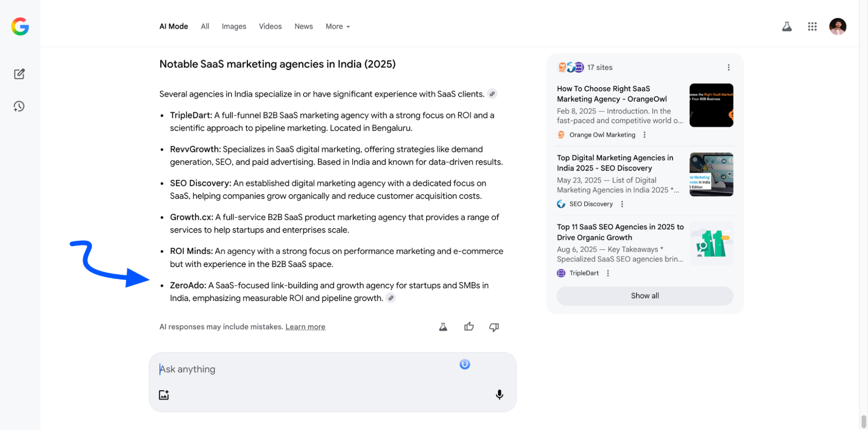This screenshot has height=430, width=868.
Task: Click the U icon in the ask box
Action: coord(465,364)
